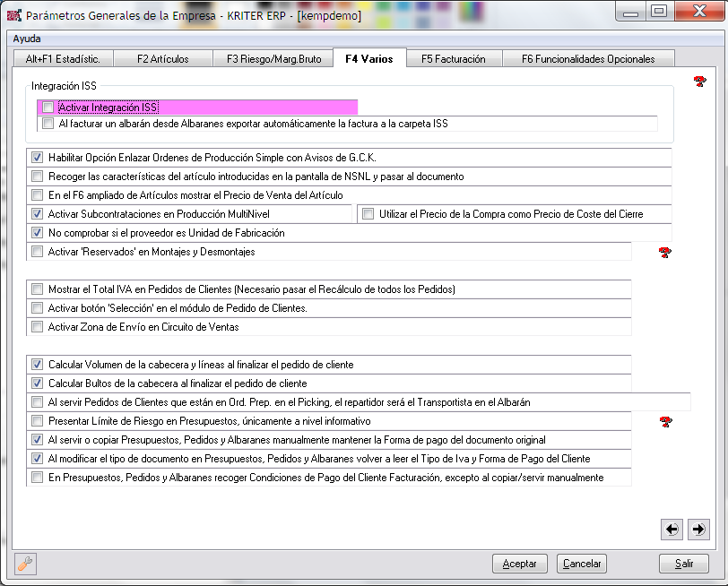Switch to F2 Artículos tab
The width and height of the screenshot is (728, 586).
click(x=162, y=59)
